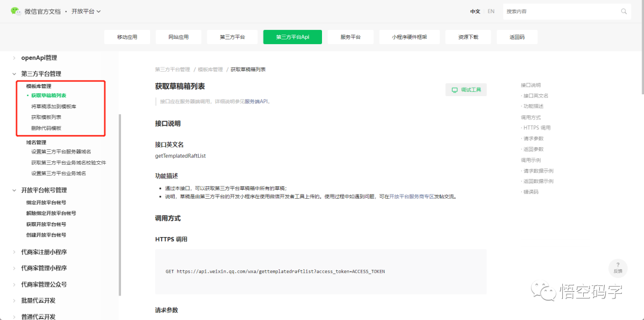Open the 开放平台服务商专区 link
This screenshot has height=320, width=644.
[x=412, y=197]
